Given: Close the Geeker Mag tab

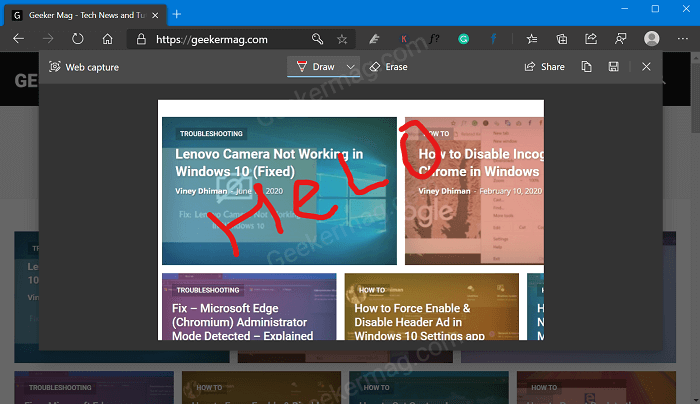Looking at the screenshot, I should 155,15.
